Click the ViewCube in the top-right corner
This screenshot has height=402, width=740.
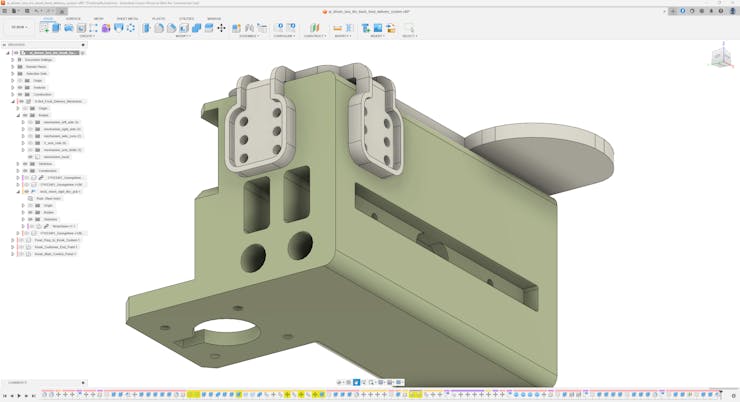coord(720,57)
